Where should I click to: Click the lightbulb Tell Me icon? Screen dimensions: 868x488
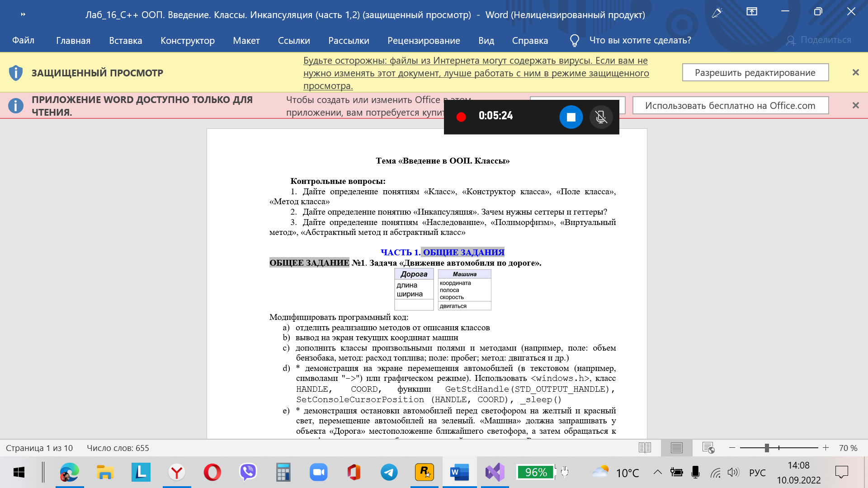[x=575, y=41]
